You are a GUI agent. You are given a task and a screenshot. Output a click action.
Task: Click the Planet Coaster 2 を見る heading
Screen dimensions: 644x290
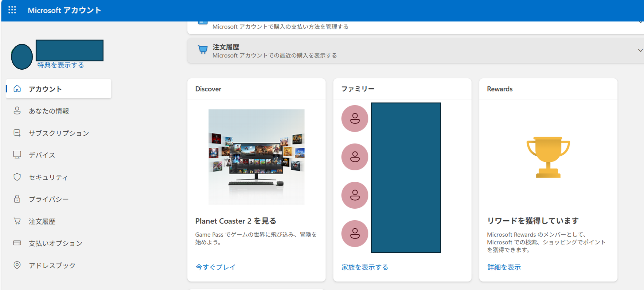(236, 221)
